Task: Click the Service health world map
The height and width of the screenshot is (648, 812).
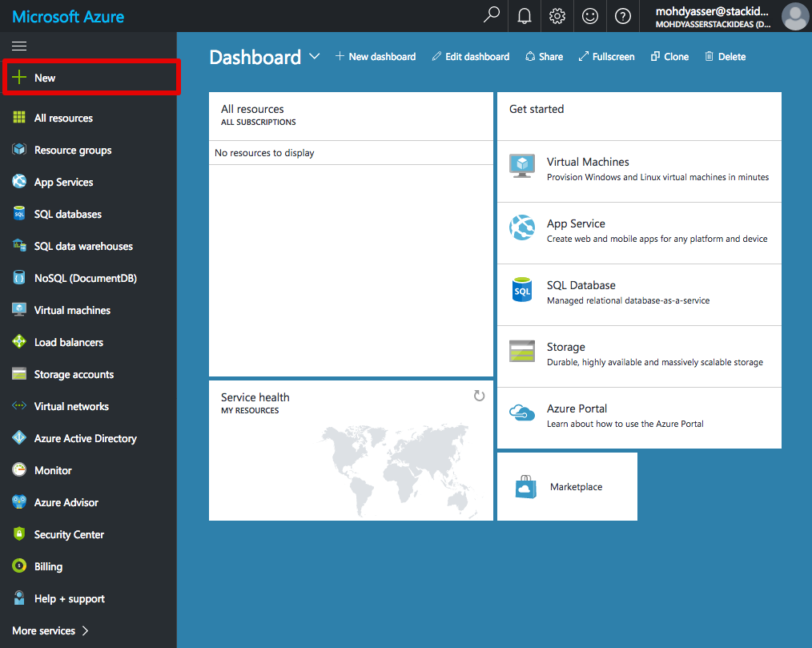Action: tap(401, 469)
